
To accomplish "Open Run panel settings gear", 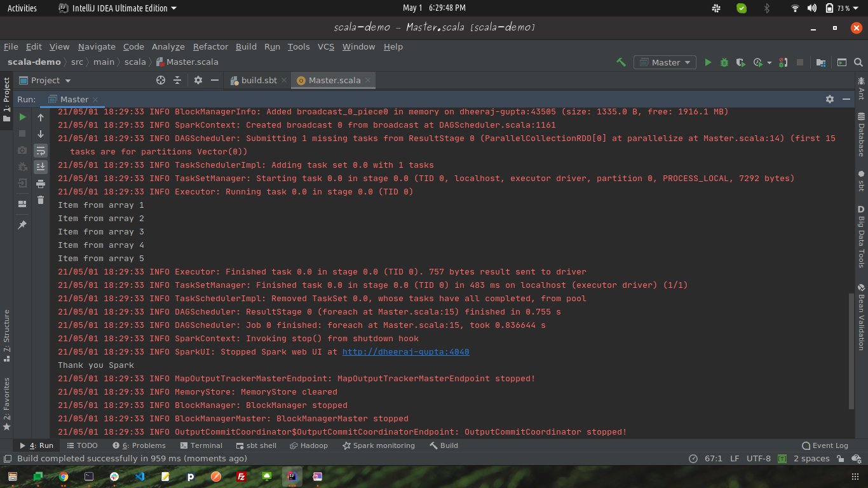I will pos(829,99).
